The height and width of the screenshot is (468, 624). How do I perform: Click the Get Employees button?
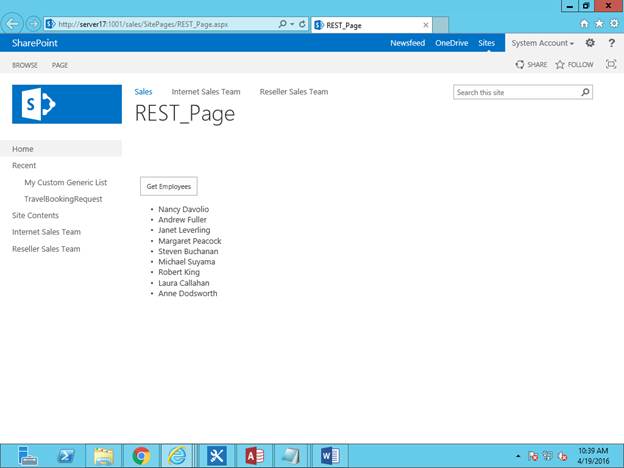pyautogui.click(x=169, y=186)
